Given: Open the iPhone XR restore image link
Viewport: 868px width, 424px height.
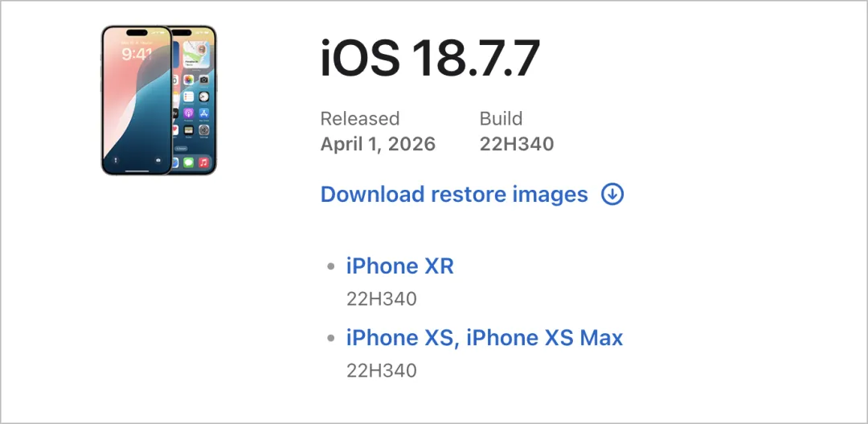Looking at the screenshot, I should (399, 266).
